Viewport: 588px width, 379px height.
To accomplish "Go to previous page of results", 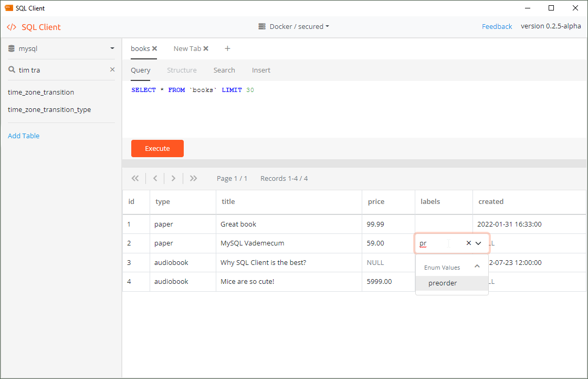I will 155,178.
